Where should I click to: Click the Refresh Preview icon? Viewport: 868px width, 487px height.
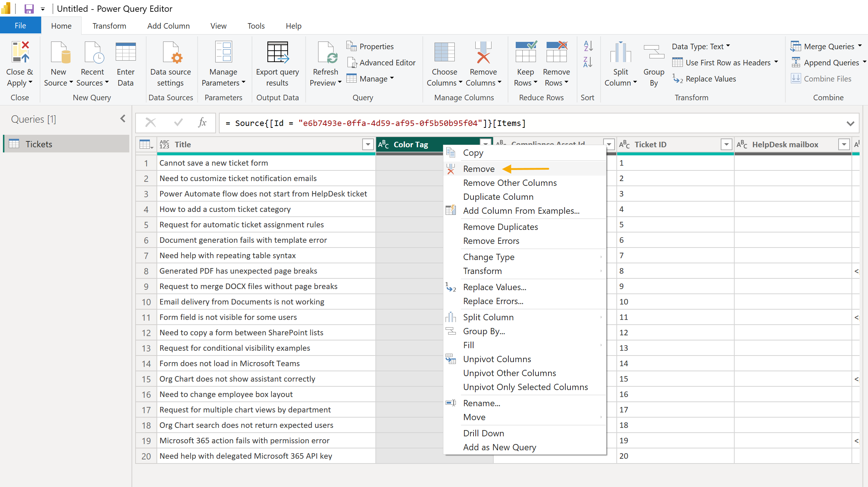pos(327,52)
